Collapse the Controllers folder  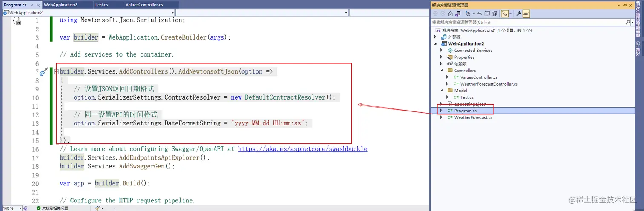tap(441, 70)
